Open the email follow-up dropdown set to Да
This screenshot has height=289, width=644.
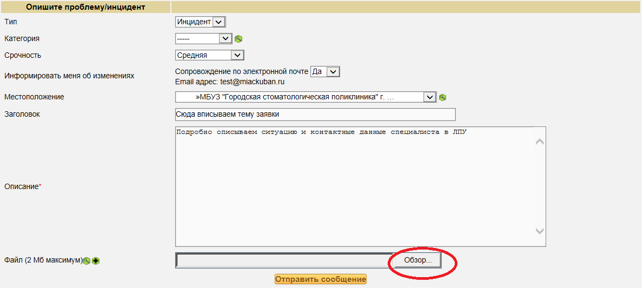coord(326,72)
